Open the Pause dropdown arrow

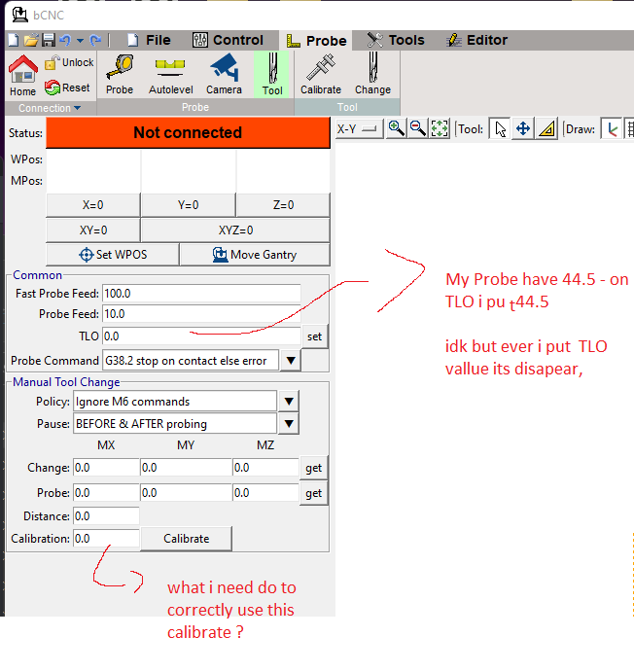[x=289, y=424]
